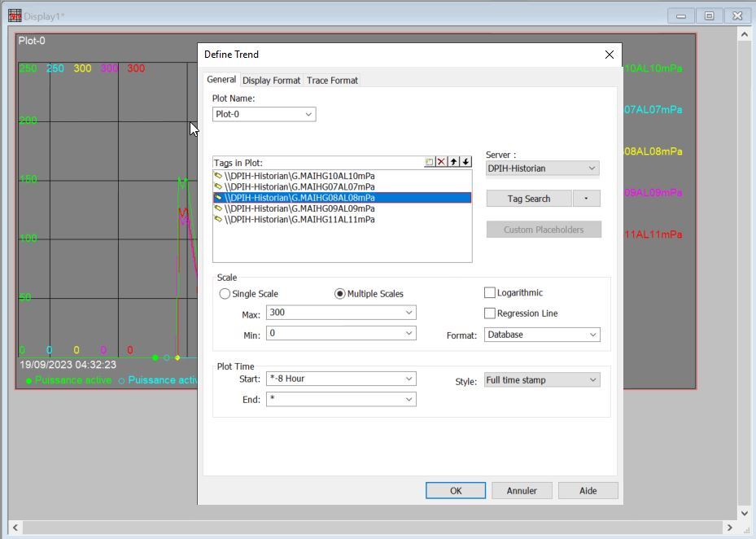Click the new tag icon above the list

(430, 162)
